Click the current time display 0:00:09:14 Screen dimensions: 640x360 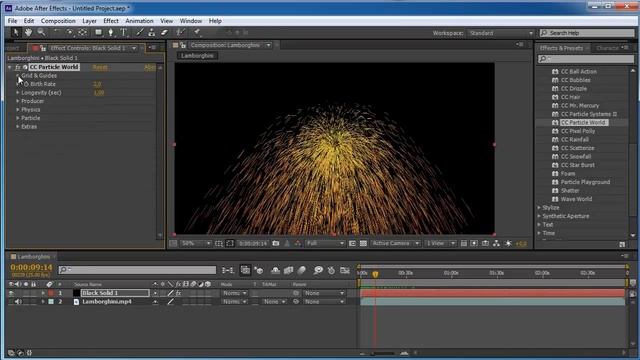point(31,267)
